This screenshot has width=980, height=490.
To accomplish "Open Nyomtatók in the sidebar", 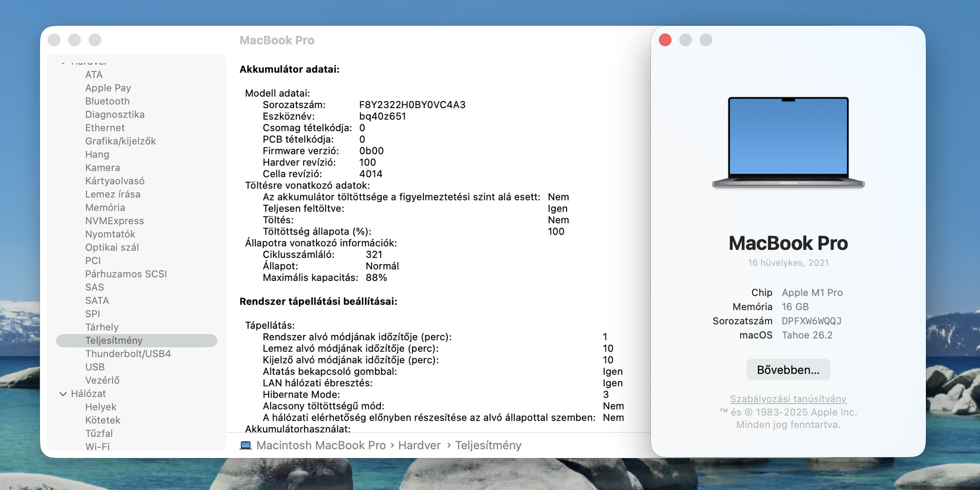I will point(110,234).
